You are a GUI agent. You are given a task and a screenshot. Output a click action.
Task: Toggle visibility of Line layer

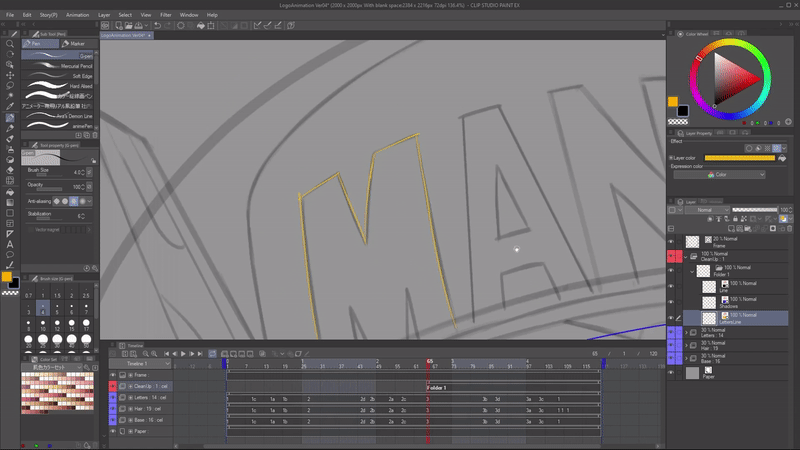click(671, 286)
